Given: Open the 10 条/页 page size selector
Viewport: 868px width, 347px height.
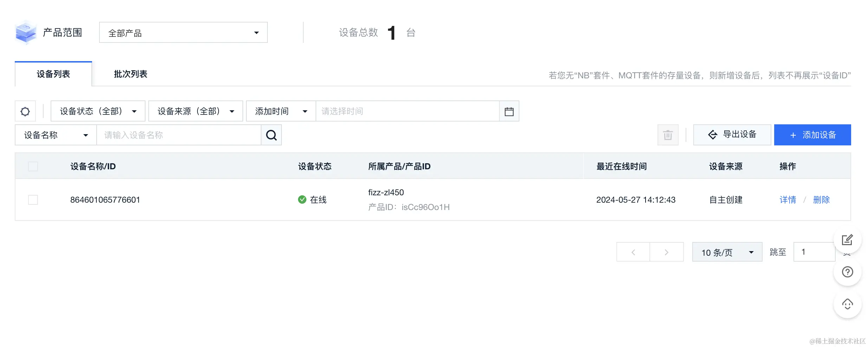Looking at the screenshot, I should (727, 252).
